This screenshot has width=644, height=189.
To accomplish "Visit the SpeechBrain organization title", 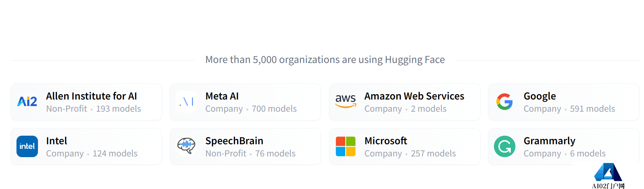I will click(x=234, y=141).
